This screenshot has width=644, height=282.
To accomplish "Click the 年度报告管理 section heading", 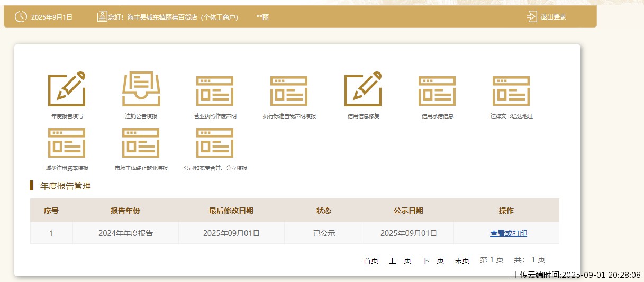I will coord(66,186).
